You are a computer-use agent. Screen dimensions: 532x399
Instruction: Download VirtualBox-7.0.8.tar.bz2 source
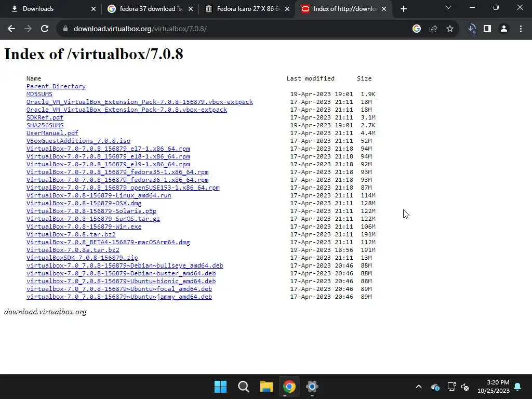point(71,234)
